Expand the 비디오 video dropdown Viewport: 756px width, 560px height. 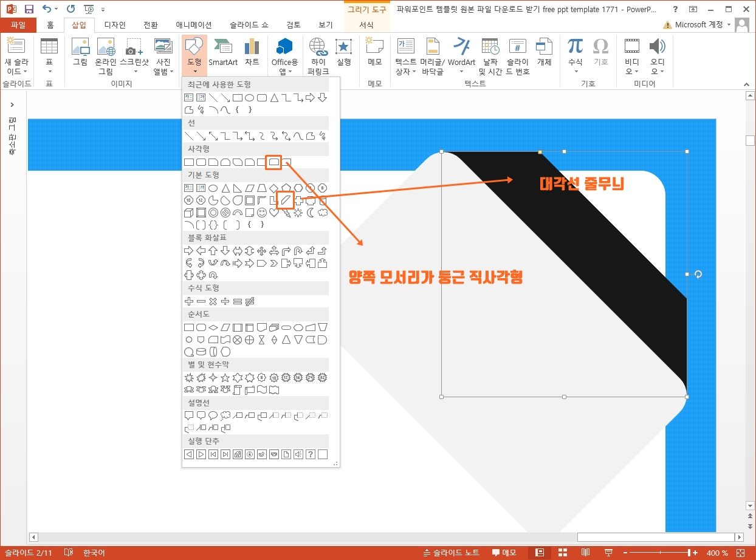point(632,67)
